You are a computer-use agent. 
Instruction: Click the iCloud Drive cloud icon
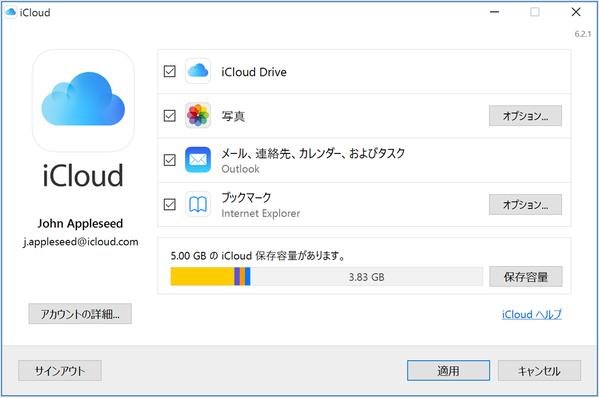198,71
